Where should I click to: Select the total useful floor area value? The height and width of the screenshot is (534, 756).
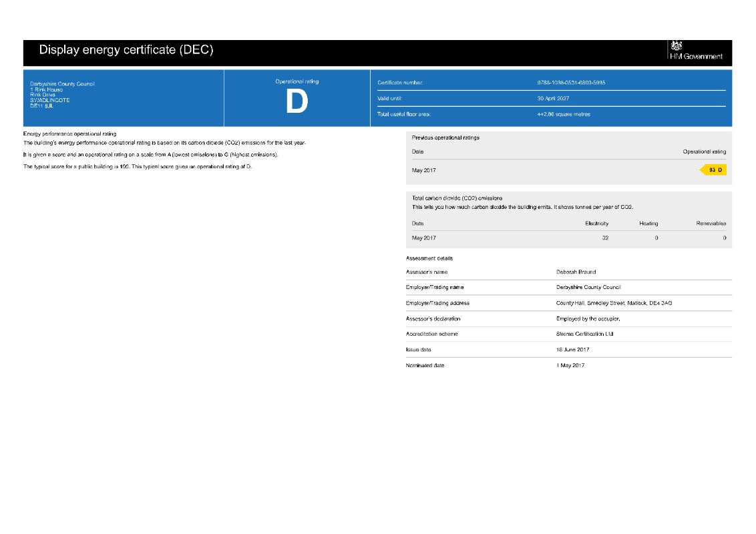[x=564, y=114]
